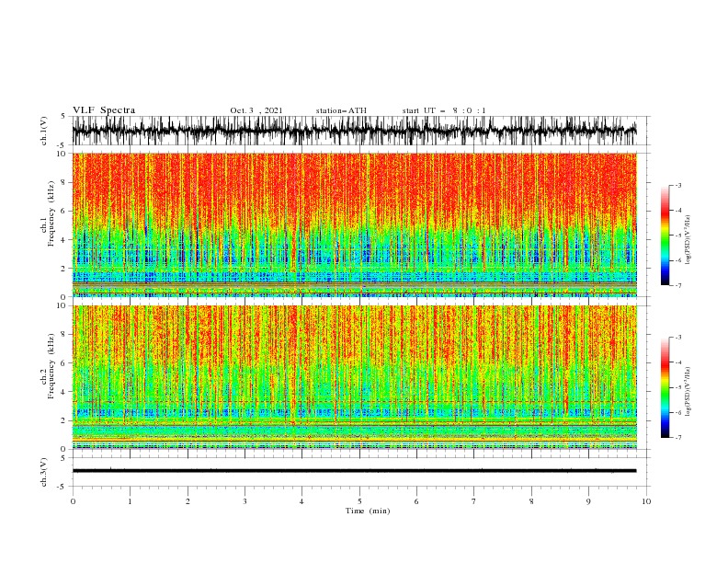This screenshot has width=728, height=563.
Task: Click the date "Oct. 3 , 2021"
Action: tap(256, 110)
